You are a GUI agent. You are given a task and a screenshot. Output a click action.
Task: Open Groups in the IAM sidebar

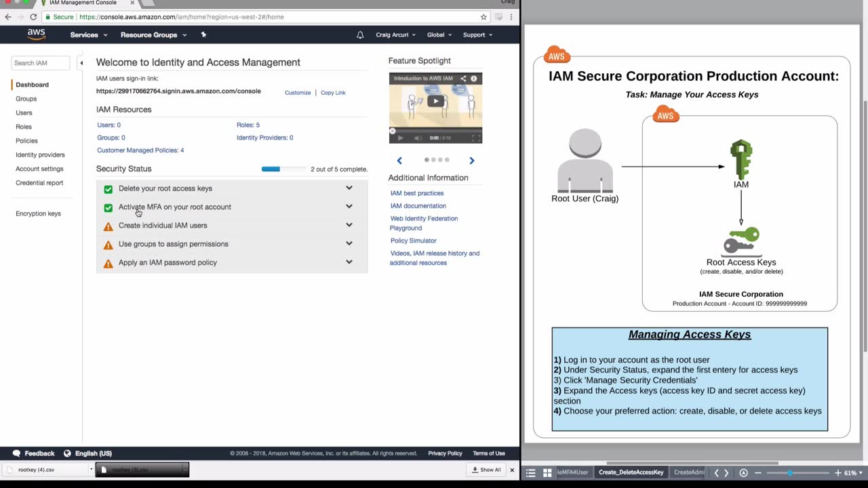[x=26, y=99]
